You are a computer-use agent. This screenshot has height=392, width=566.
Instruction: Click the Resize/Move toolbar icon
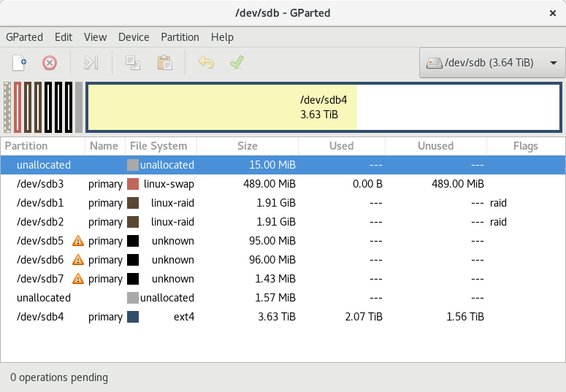pyautogui.click(x=91, y=63)
